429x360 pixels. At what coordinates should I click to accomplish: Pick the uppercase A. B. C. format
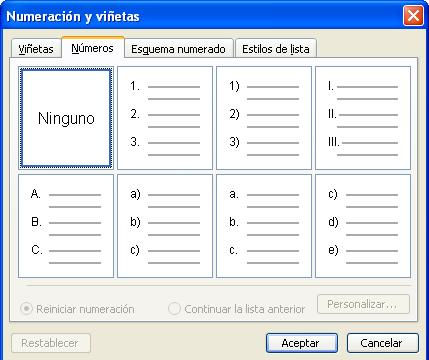coord(66,226)
